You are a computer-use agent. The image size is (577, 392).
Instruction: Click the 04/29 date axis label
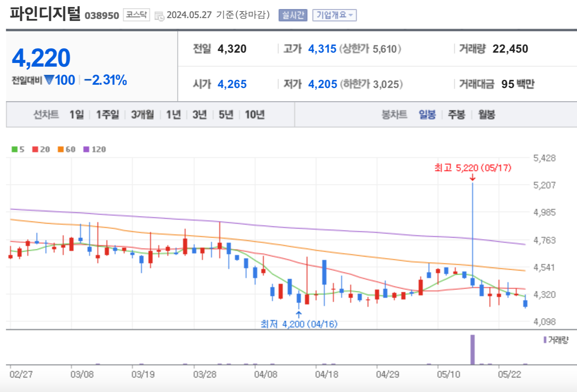[388, 374]
